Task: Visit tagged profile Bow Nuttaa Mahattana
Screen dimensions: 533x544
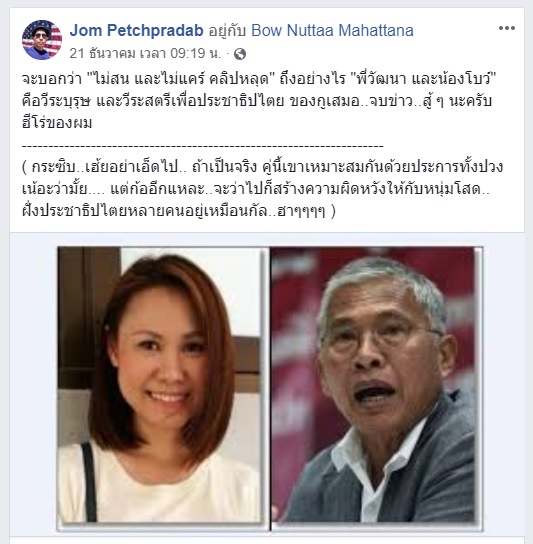Action: pyautogui.click(x=332, y=31)
